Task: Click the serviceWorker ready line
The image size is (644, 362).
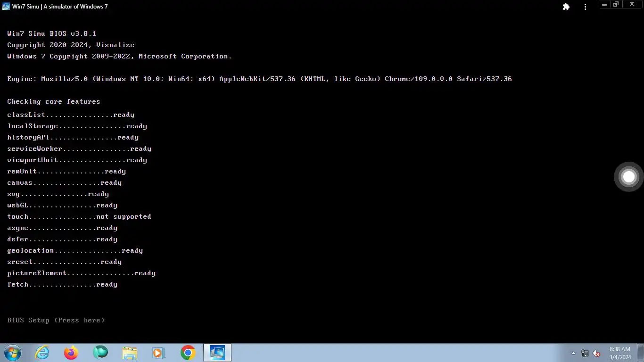Action: pyautogui.click(x=79, y=148)
